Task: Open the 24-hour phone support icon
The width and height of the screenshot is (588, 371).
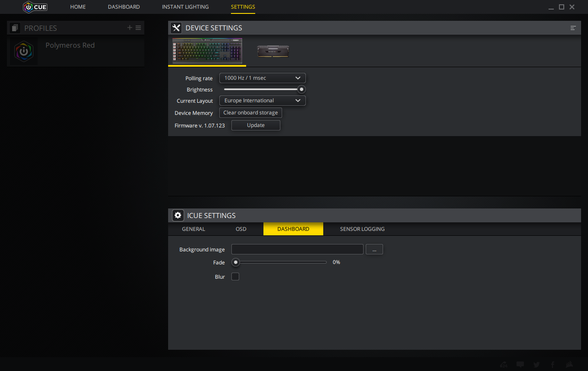Action: [504, 364]
